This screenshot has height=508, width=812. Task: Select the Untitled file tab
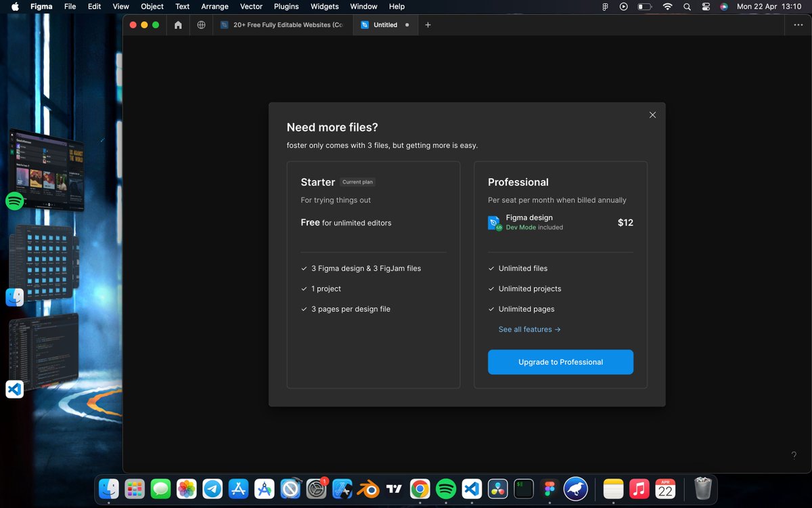coord(384,24)
